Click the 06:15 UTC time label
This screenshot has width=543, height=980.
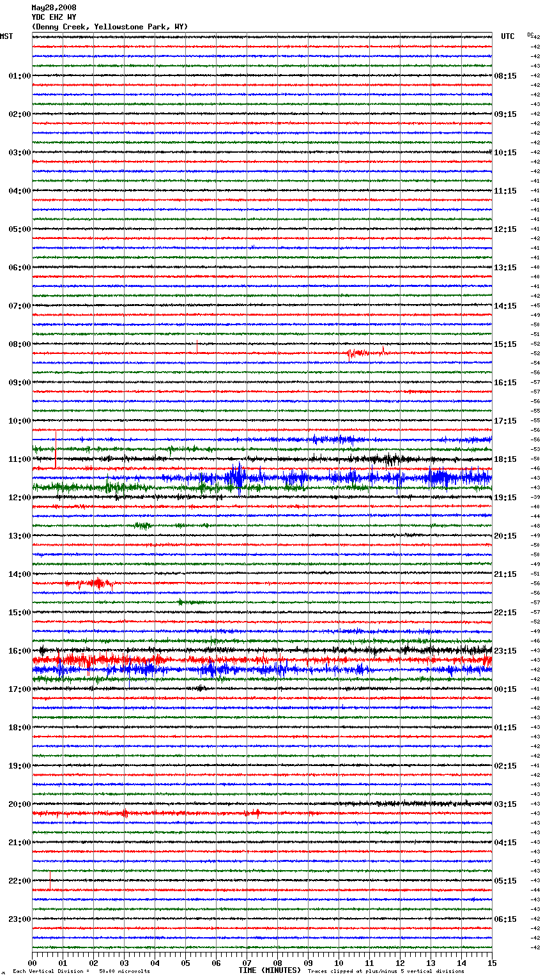[505, 919]
